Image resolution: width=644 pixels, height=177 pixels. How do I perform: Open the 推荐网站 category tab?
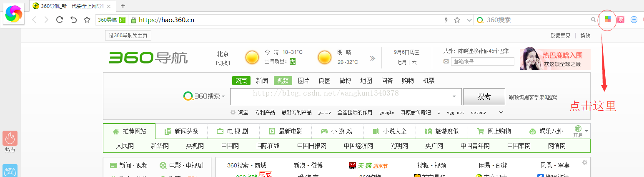pos(129,131)
